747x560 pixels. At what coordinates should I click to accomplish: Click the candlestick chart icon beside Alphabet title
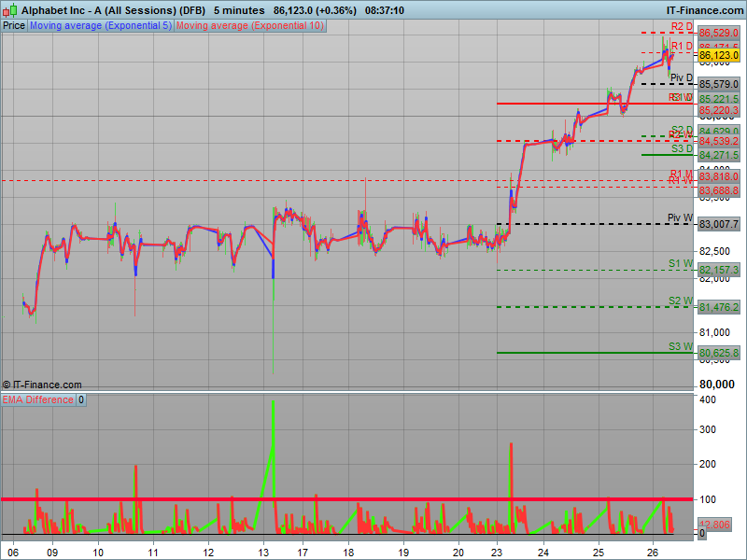click(9, 10)
